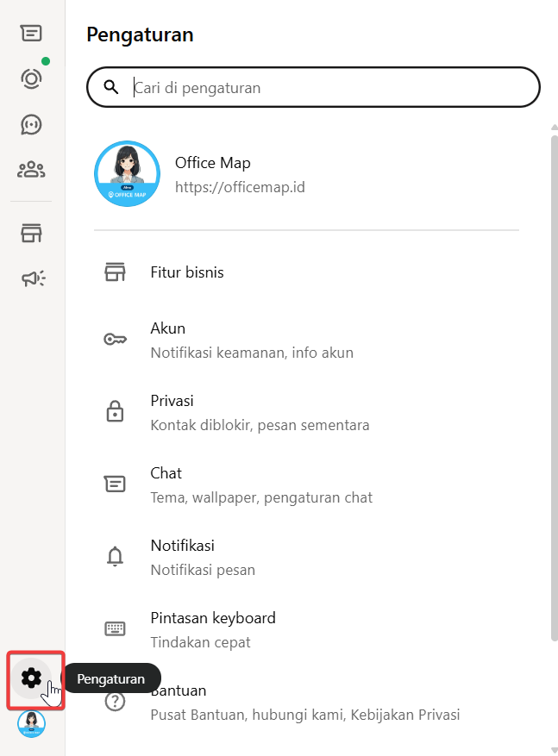Screen dimensions: 558x756
Task: Open the Communities icon in sidebar
Action: [x=31, y=169]
